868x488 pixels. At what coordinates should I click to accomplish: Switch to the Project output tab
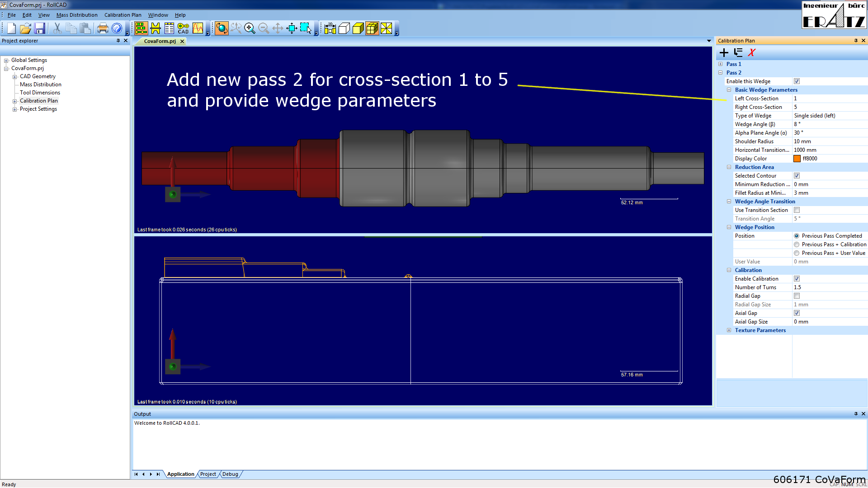pyautogui.click(x=208, y=474)
